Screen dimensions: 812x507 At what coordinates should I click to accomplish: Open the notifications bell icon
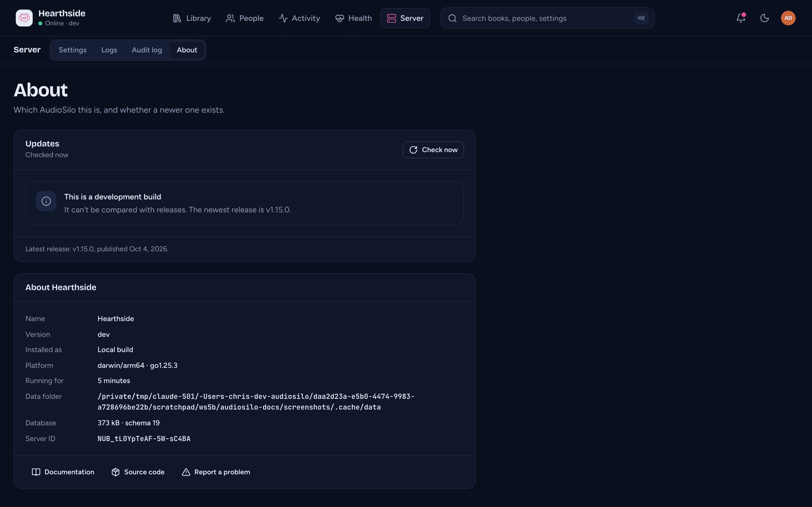tap(741, 18)
